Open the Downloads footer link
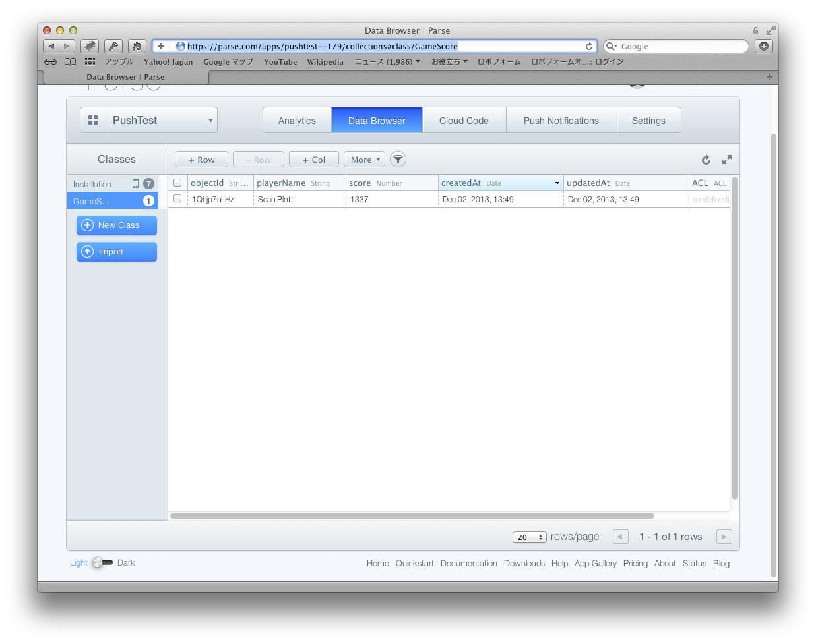816x644 pixels. point(524,564)
